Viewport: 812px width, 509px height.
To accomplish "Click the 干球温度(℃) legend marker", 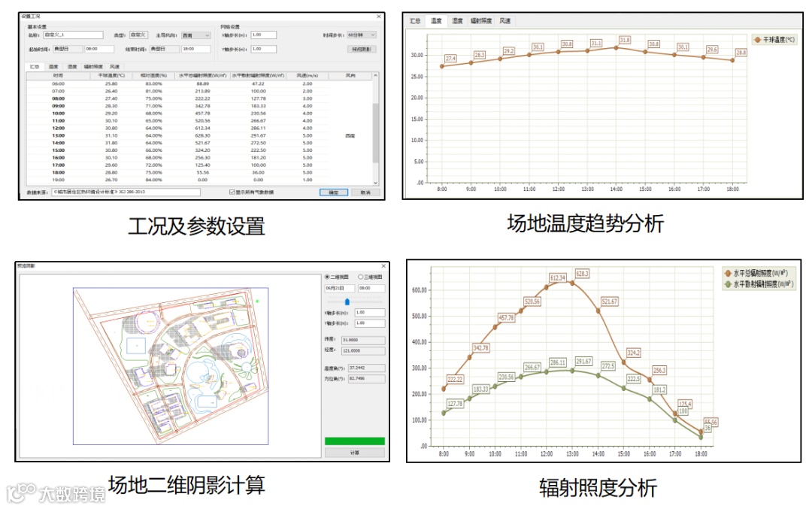I will (x=758, y=39).
